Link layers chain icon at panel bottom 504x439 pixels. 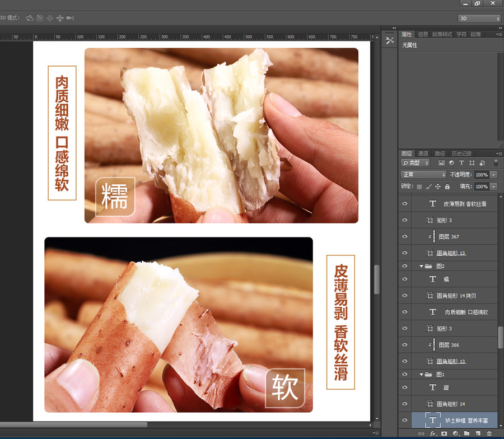pos(421,433)
